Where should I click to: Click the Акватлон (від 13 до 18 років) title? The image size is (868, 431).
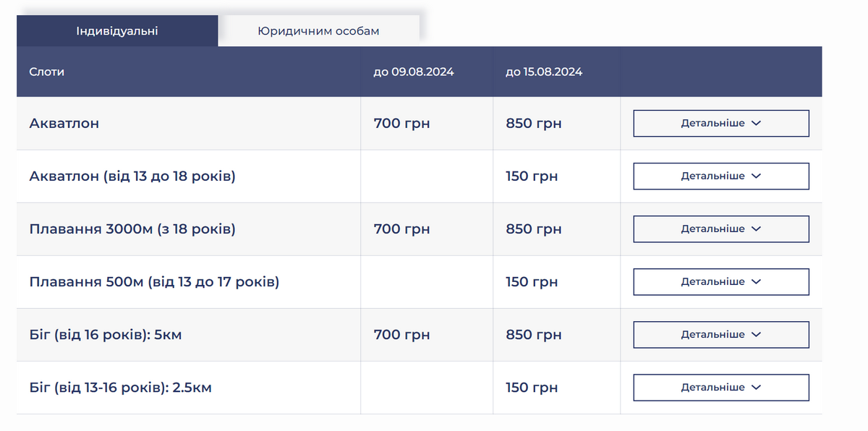coord(132,176)
